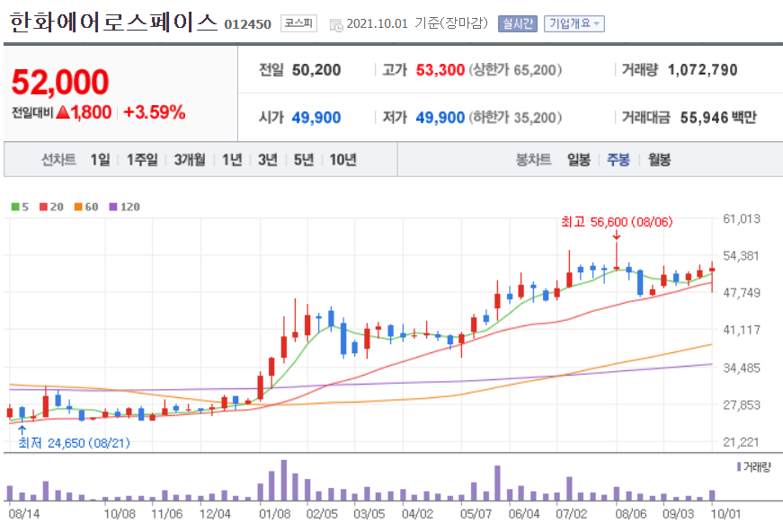Click the green 5-period moving average swatch
This screenshot has width=783, height=532.
15,207
